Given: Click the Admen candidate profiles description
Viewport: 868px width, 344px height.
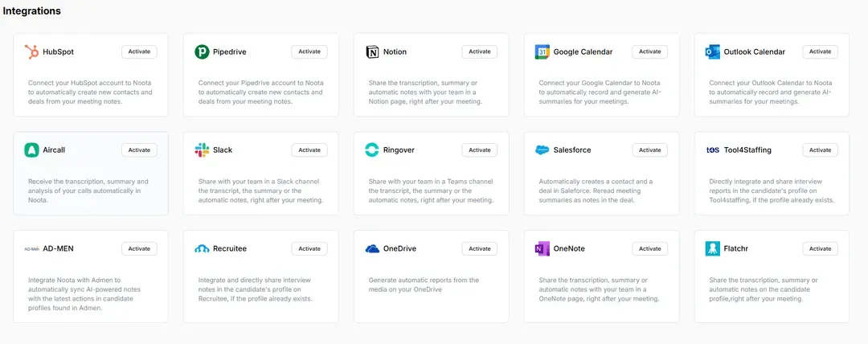Looking at the screenshot, I should tap(84, 294).
